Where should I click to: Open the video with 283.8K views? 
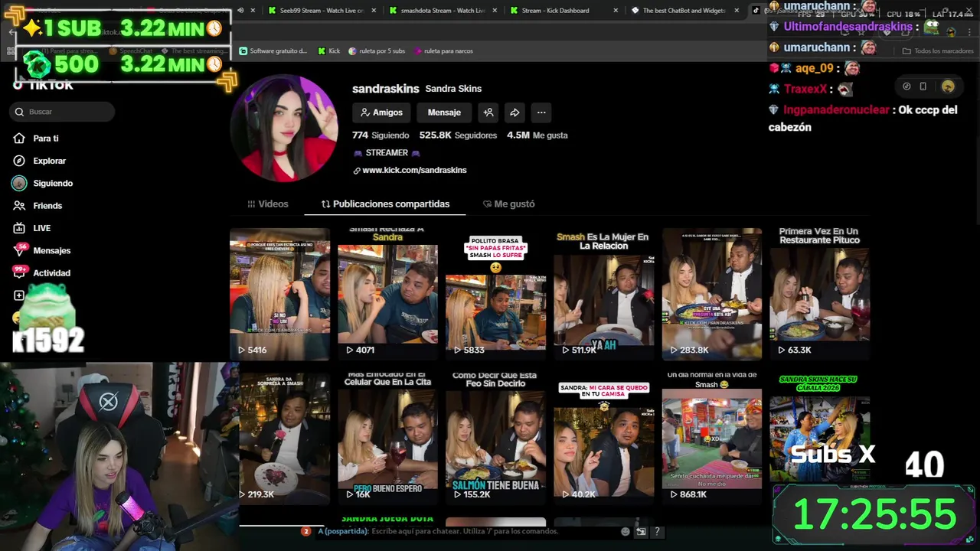coord(711,293)
